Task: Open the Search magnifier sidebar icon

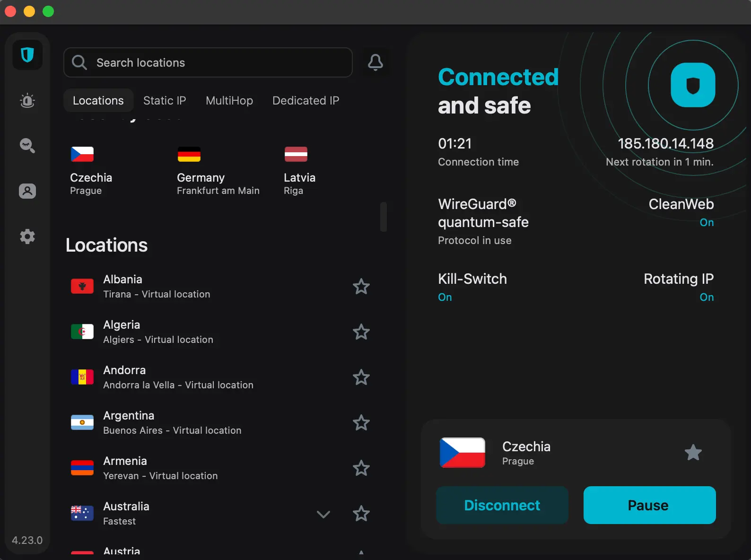Action: (27, 146)
